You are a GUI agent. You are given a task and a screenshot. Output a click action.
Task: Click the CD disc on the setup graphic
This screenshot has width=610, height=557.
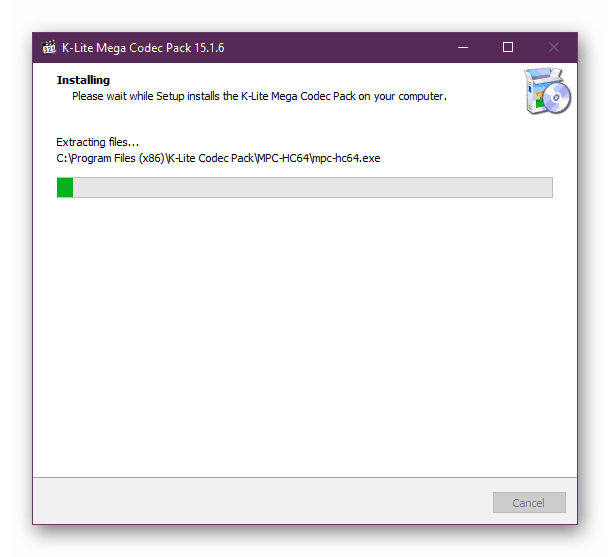(556, 97)
